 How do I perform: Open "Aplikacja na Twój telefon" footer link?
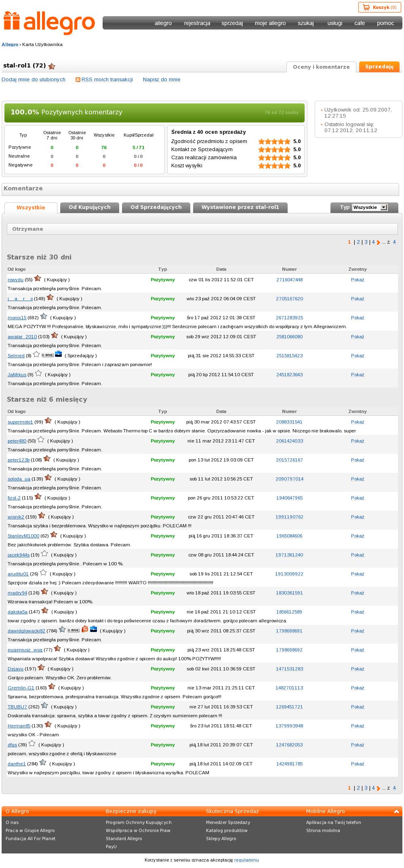point(334,822)
